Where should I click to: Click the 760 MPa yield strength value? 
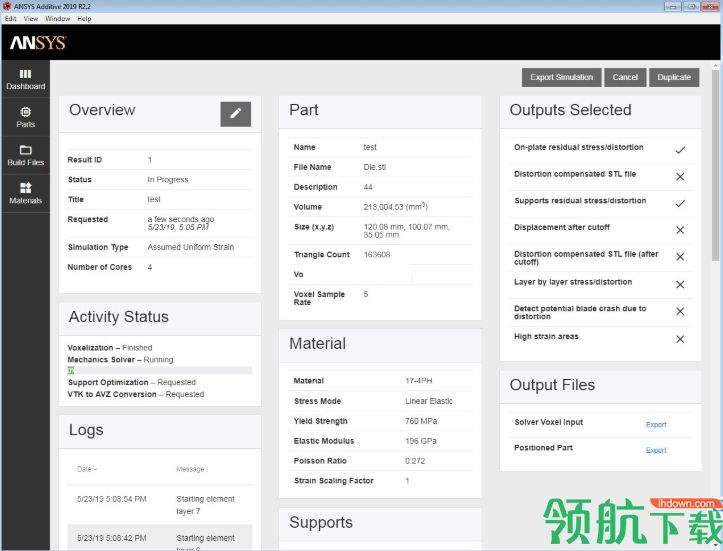pos(421,421)
